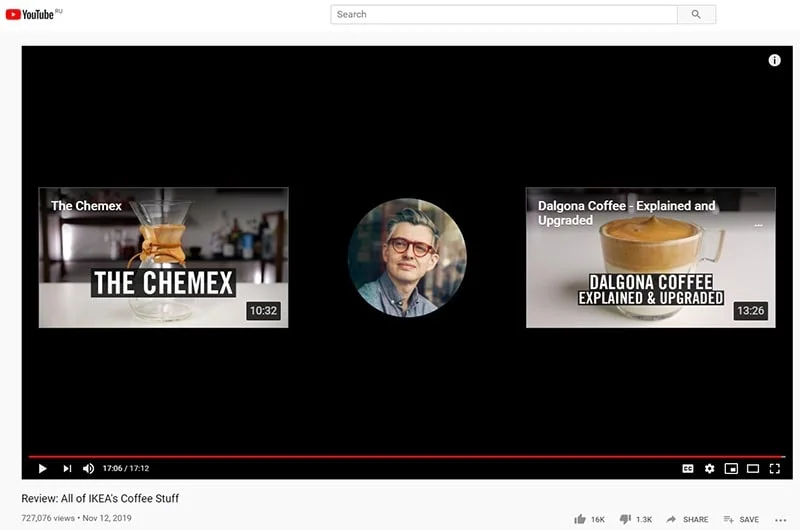Enter full screen mode

click(x=775, y=468)
